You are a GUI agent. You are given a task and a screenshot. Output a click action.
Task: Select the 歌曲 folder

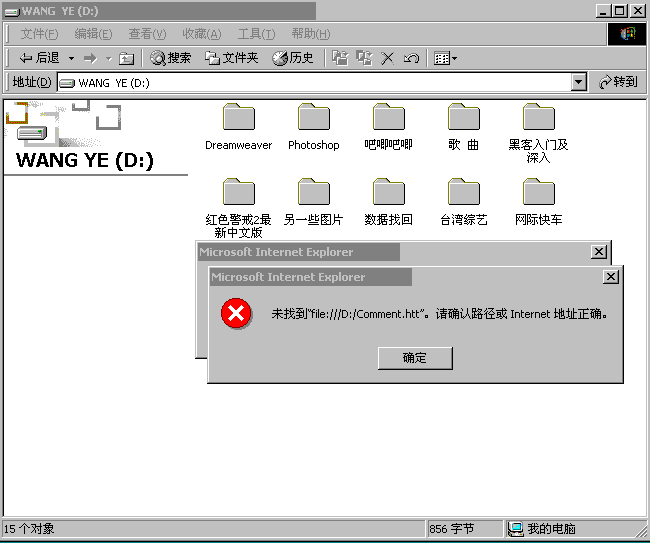click(463, 127)
